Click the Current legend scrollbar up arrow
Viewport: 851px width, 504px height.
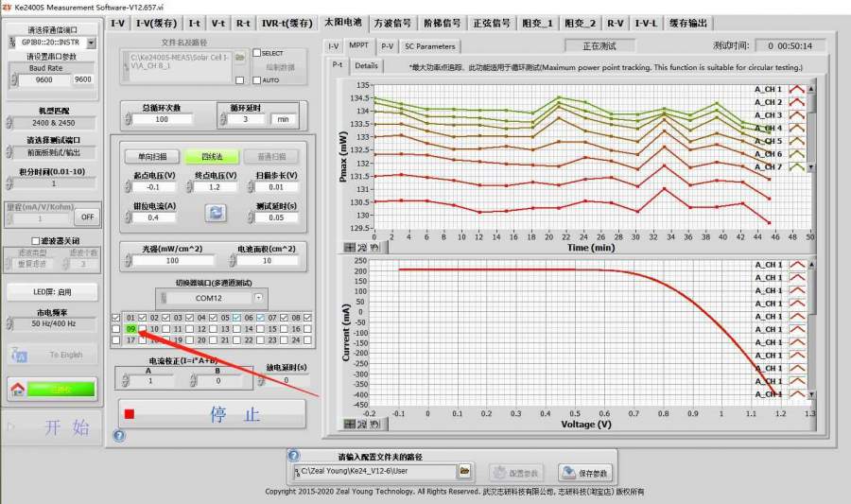coord(812,264)
